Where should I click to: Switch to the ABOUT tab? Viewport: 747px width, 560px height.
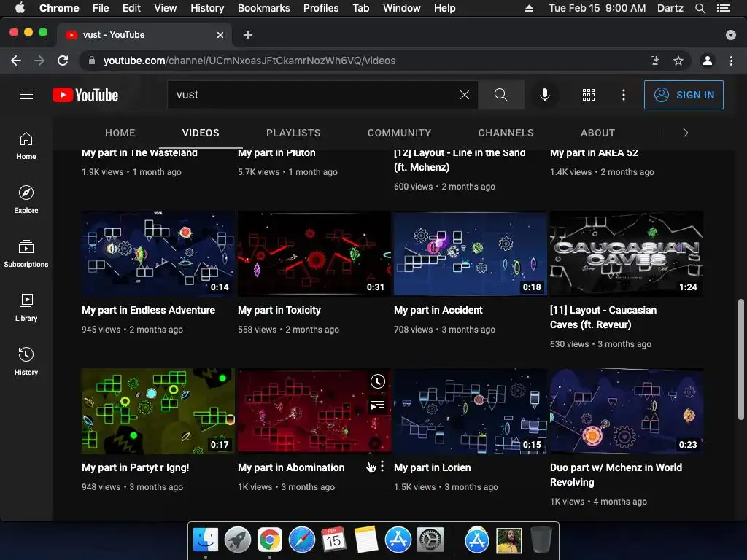click(597, 133)
